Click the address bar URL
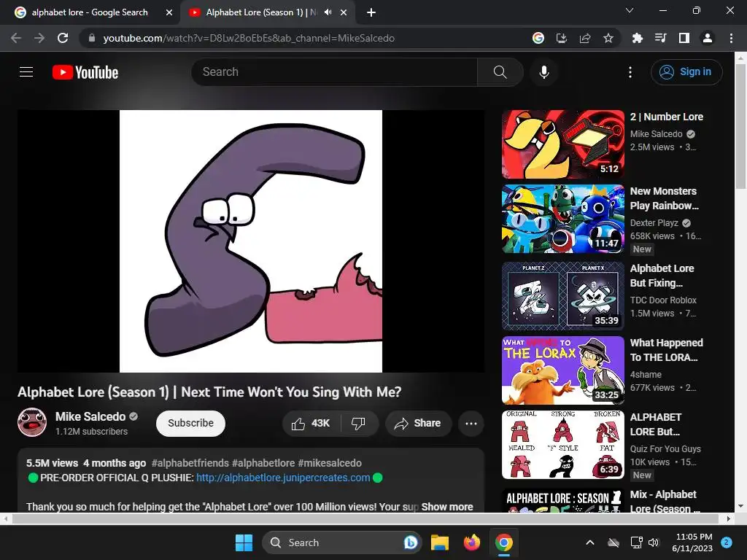The image size is (747, 560). [x=249, y=38]
